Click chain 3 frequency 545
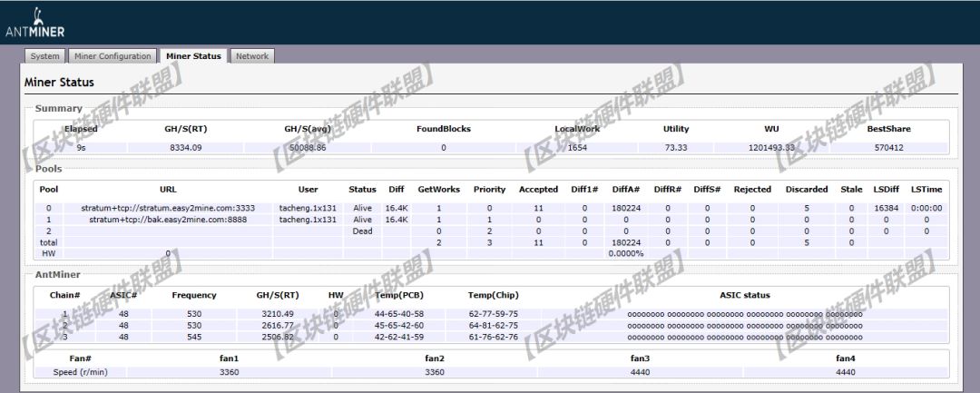This screenshot has height=393, width=980. pos(194,338)
